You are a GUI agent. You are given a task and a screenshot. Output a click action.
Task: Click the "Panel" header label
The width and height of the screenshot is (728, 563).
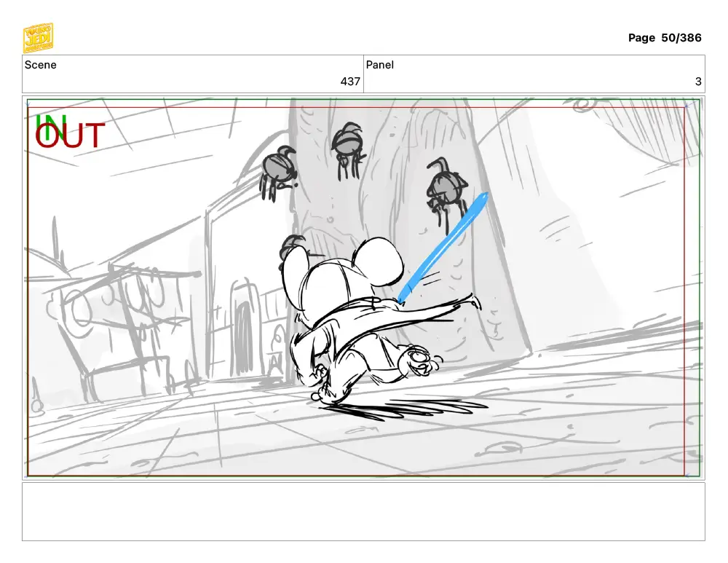[x=380, y=65]
